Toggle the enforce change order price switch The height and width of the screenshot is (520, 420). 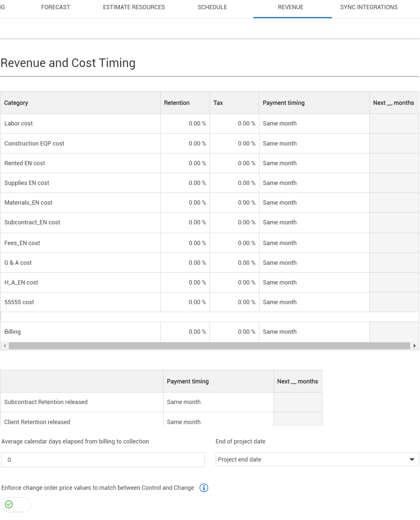16,505
